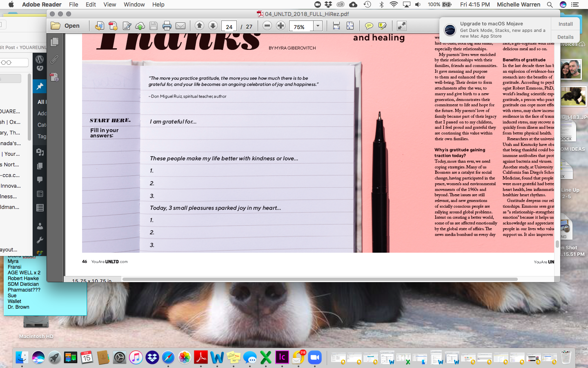Image resolution: width=588 pixels, height=368 pixels.
Task: Click the pin Posts icon in WordPress sidebar
Action: [x=40, y=86]
